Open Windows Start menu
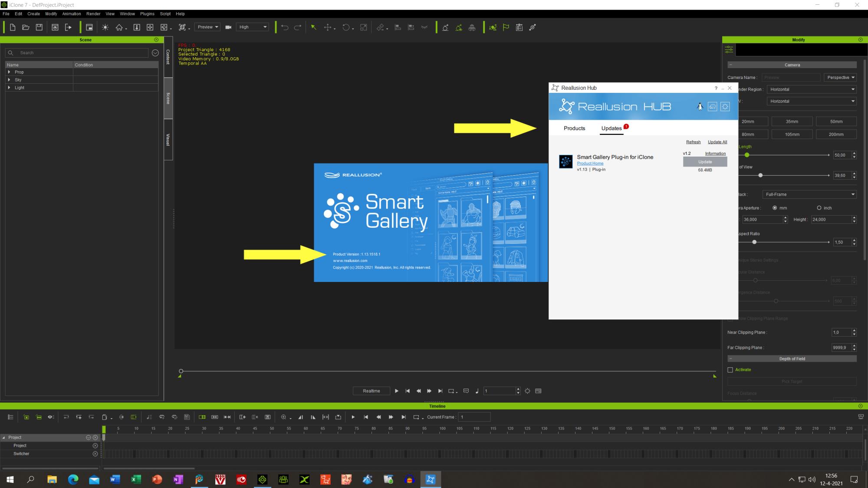 click(10, 479)
